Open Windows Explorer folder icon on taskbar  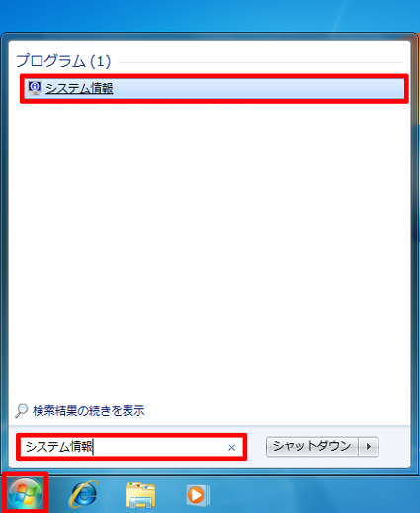tap(140, 495)
